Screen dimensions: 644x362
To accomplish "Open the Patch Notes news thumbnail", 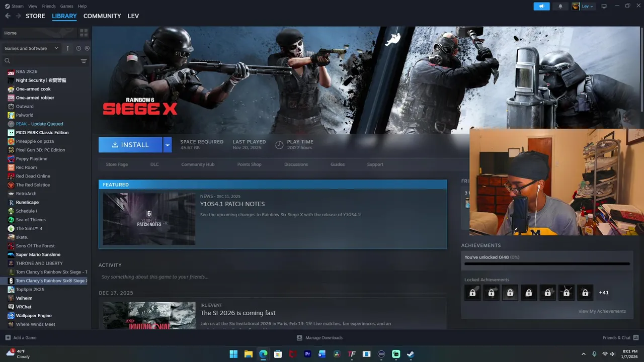I will pyautogui.click(x=149, y=219).
